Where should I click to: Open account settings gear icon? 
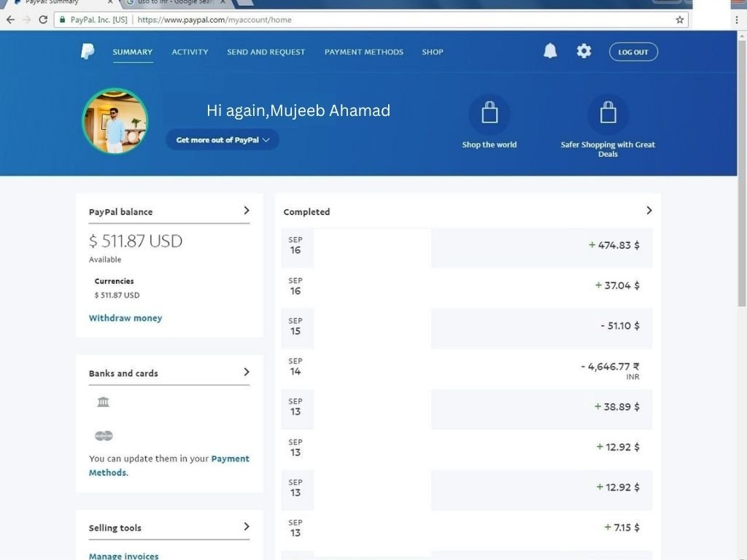point(584,51)
